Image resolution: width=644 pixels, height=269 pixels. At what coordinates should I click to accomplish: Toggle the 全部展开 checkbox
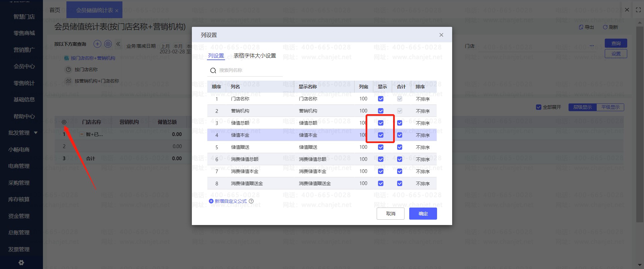coord(539,107)
